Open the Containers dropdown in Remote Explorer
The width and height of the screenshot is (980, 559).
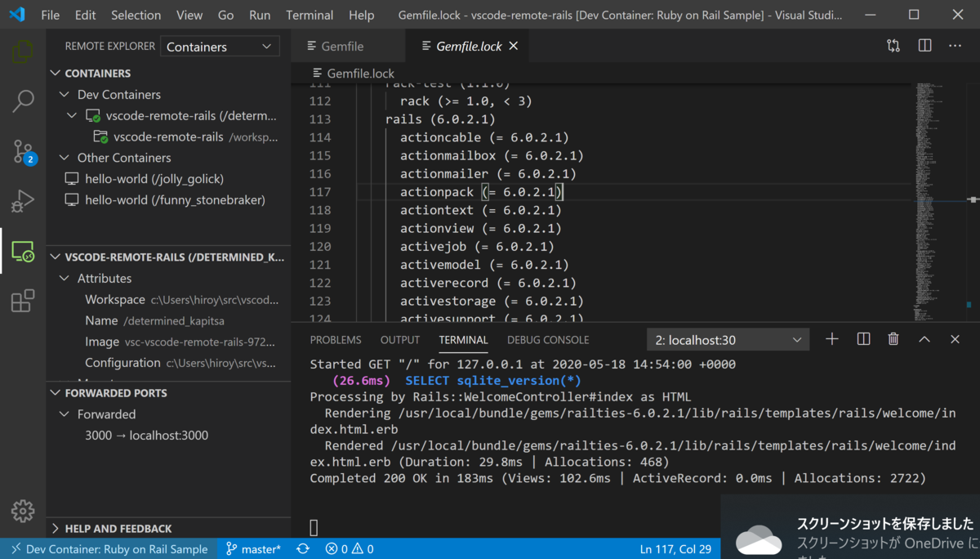point(220,47)
